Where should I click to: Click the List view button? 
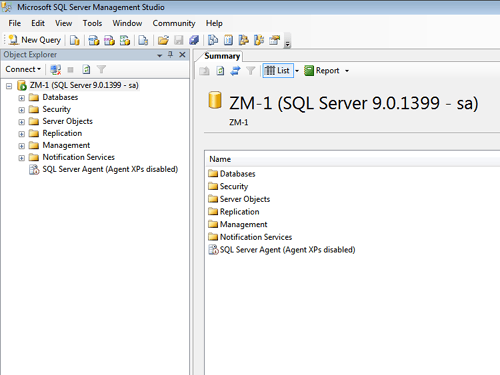[x=277, y=71]
